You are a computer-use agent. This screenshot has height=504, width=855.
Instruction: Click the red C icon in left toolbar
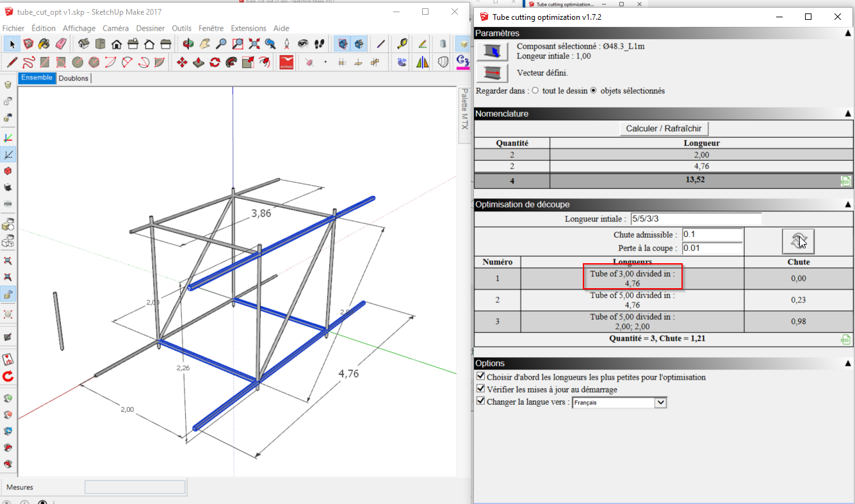[x=8, y=377]
